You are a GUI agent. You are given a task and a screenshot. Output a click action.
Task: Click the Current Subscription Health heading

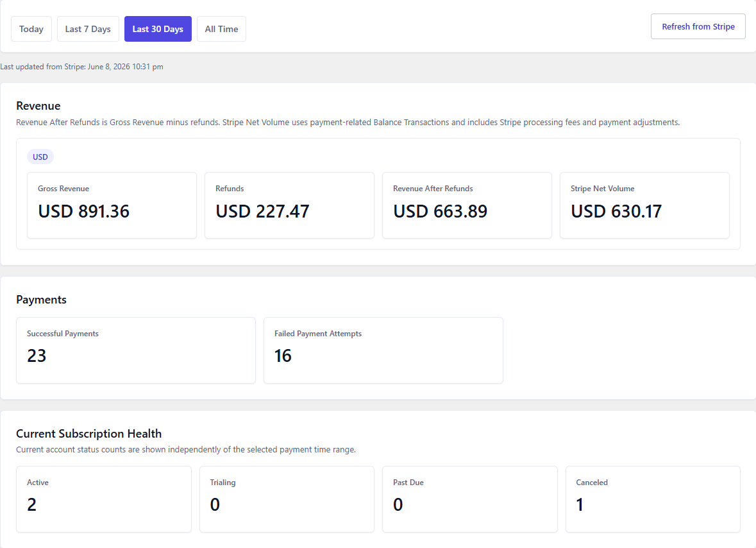88,434
